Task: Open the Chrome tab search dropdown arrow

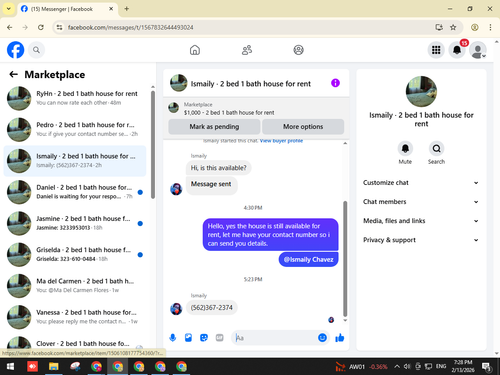Action: [9, 9]
